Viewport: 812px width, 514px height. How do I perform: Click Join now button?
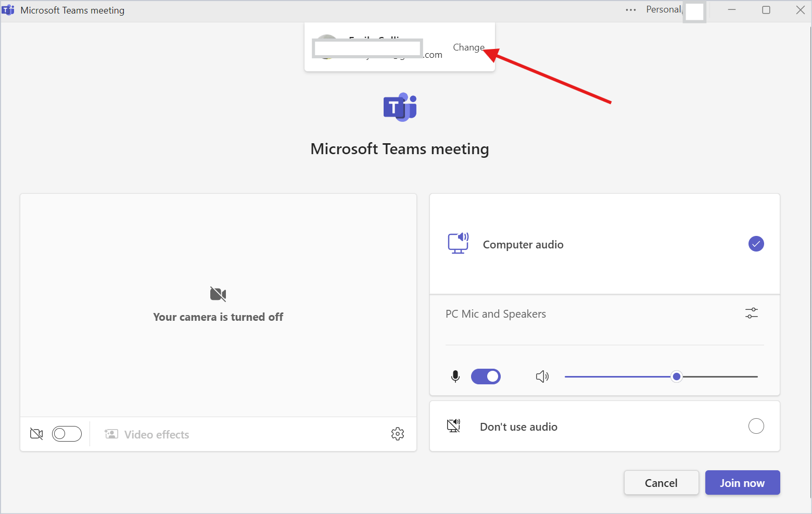pos(742,483)
